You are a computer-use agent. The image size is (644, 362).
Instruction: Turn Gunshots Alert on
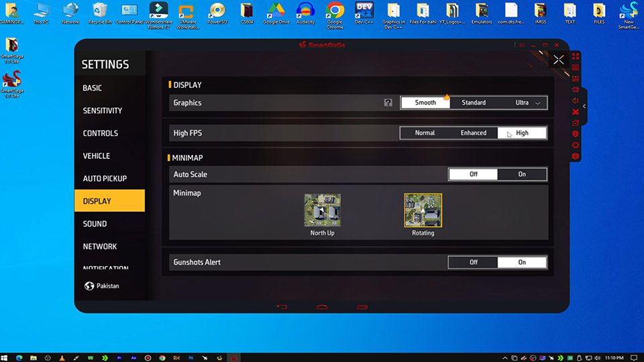[522, 262]
